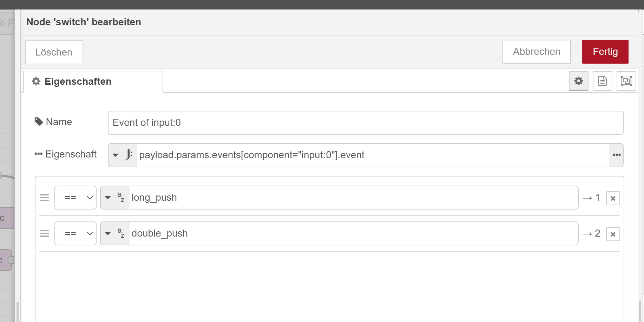The width and height of the screenshot is (644, 322).
Task: Click the JSONata type icon in Eigenschaft
Action: (x=129, y=155)
